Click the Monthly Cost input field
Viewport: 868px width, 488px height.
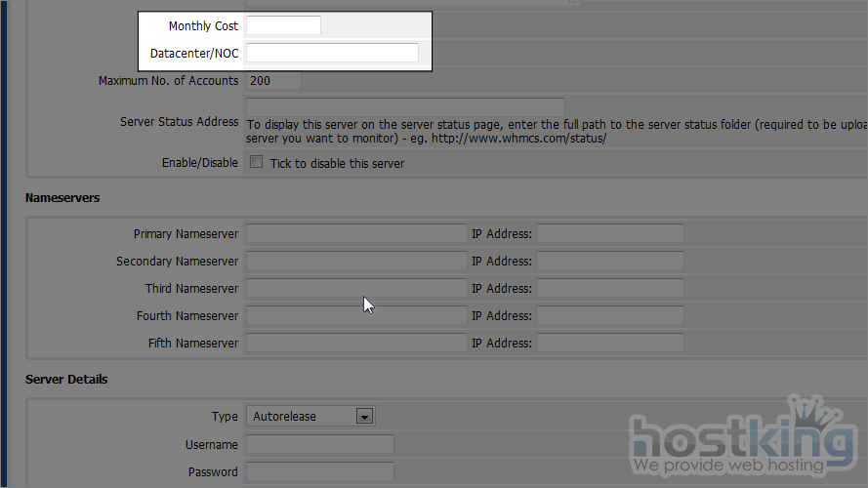click(283, 26)
